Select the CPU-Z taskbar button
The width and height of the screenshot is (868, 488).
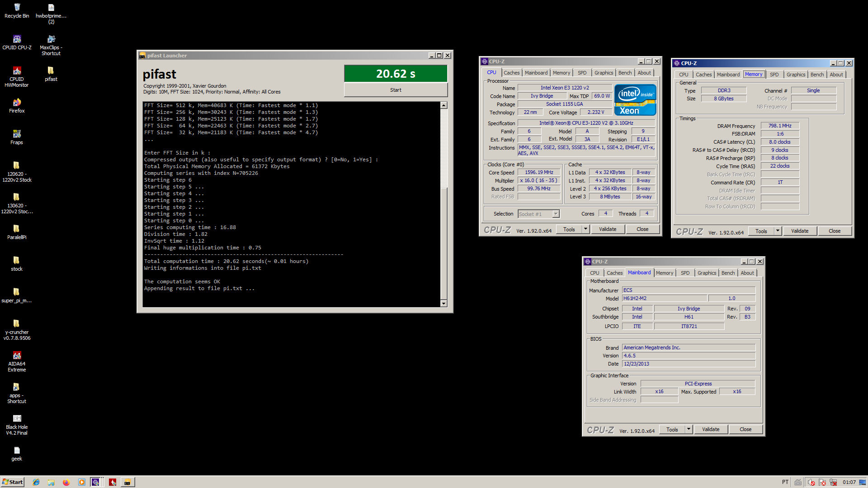(96, 482)
